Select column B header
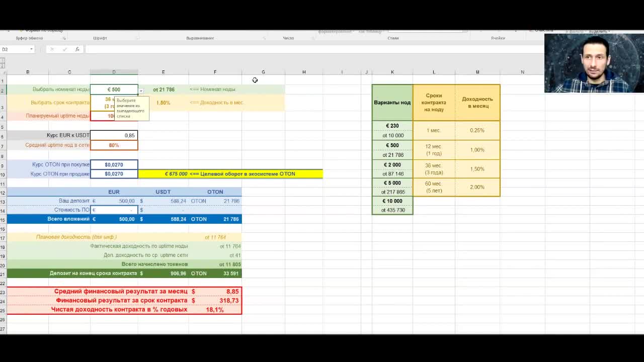The height and width of the screenshot is (362, 644). coord(28,72)
